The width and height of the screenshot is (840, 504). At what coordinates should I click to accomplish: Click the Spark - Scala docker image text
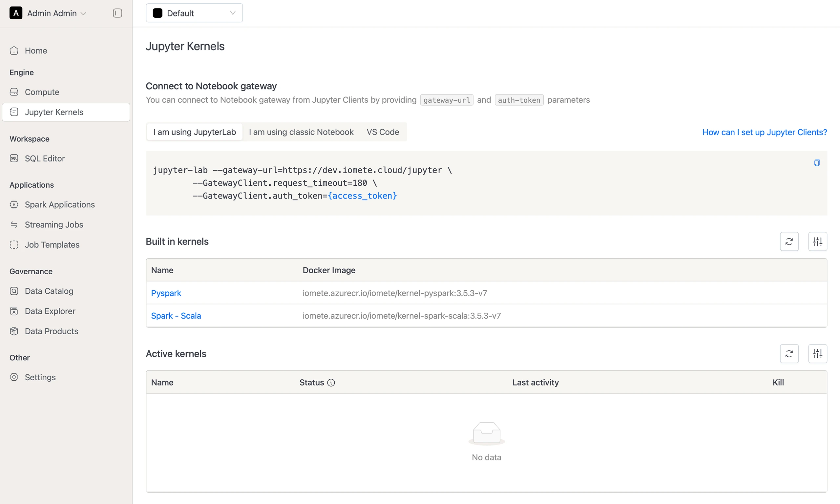tap(402, 316)
